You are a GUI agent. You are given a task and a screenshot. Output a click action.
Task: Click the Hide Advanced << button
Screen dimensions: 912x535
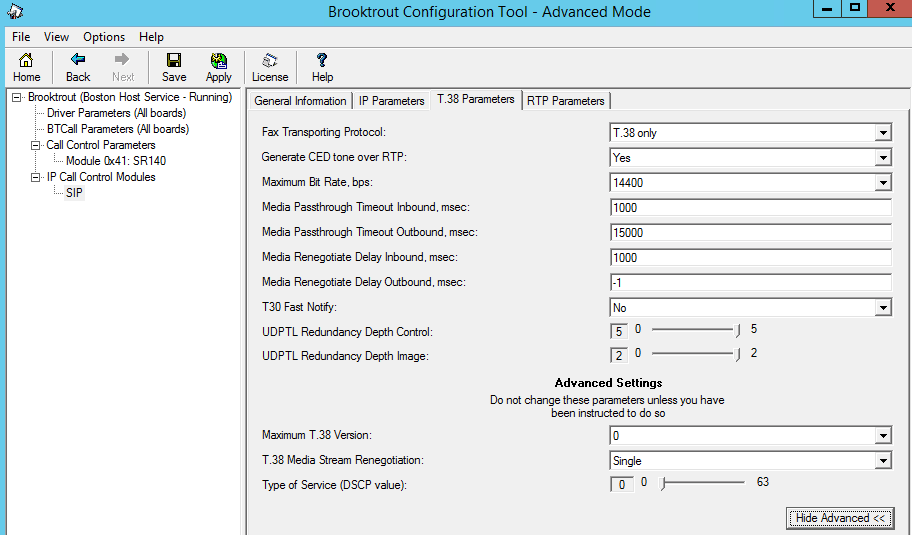click(840, 518)
